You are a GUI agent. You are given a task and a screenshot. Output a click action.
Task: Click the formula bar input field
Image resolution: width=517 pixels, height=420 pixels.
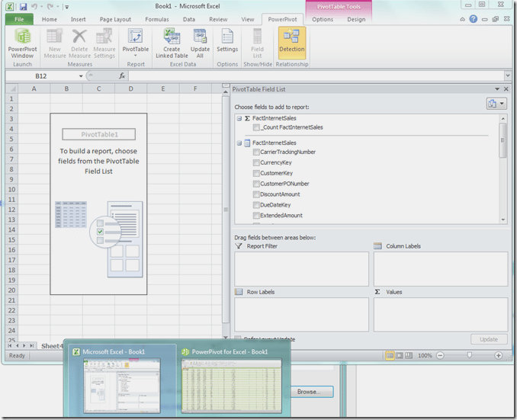(316, 75)
